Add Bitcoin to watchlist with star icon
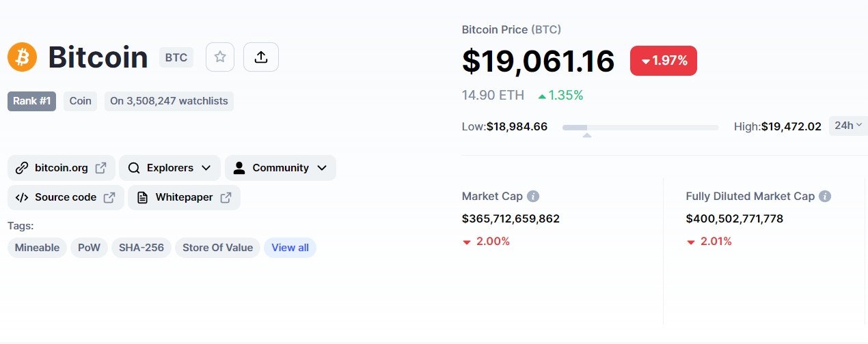 [x=220, y=57]
